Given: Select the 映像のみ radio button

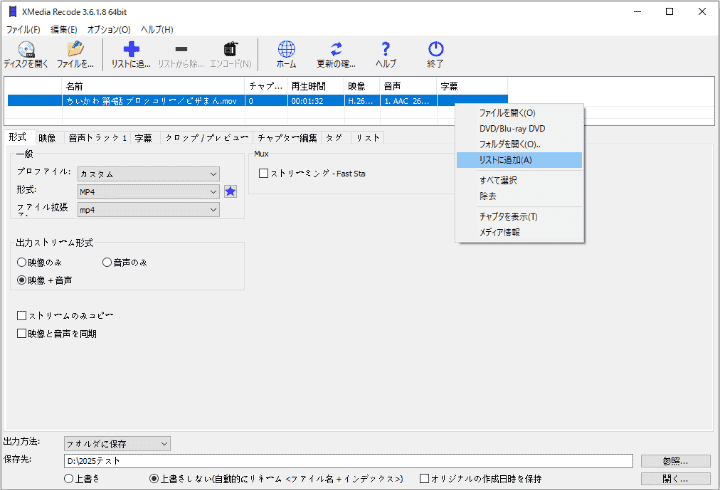Looking at the screenshot, I should tap(22, 262).
